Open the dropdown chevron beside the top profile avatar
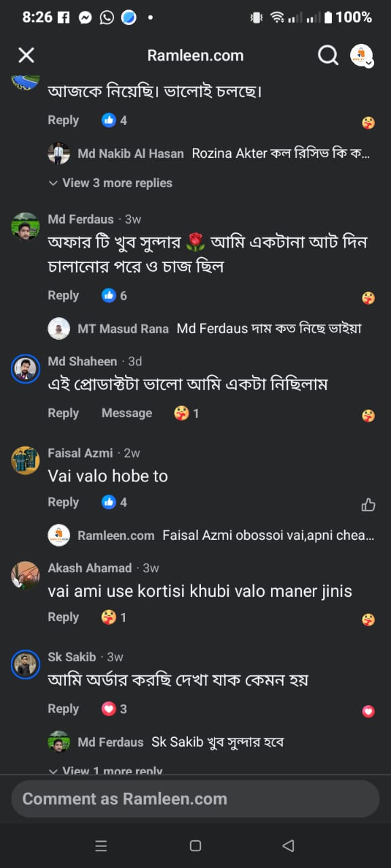Screen dimensions: 391x868 coord(369,62)
